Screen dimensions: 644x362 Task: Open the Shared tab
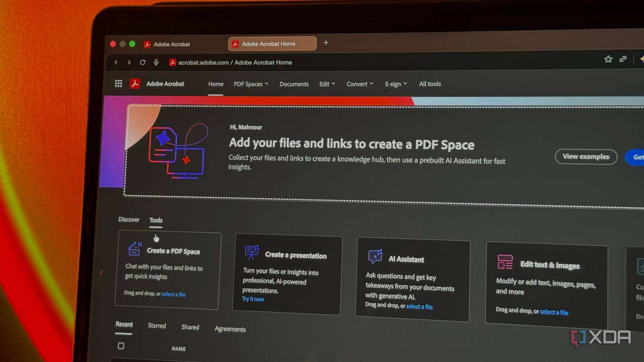190,327
